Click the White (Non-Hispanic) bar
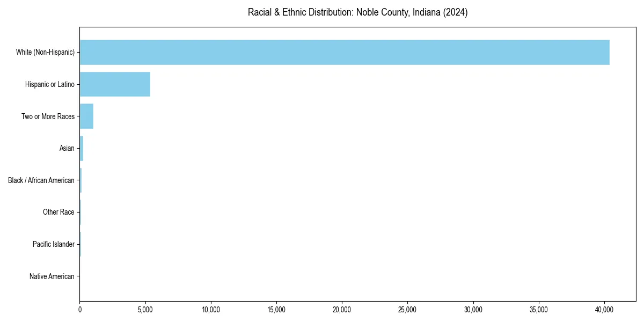The image size is (644, 322). pos(343,52)
